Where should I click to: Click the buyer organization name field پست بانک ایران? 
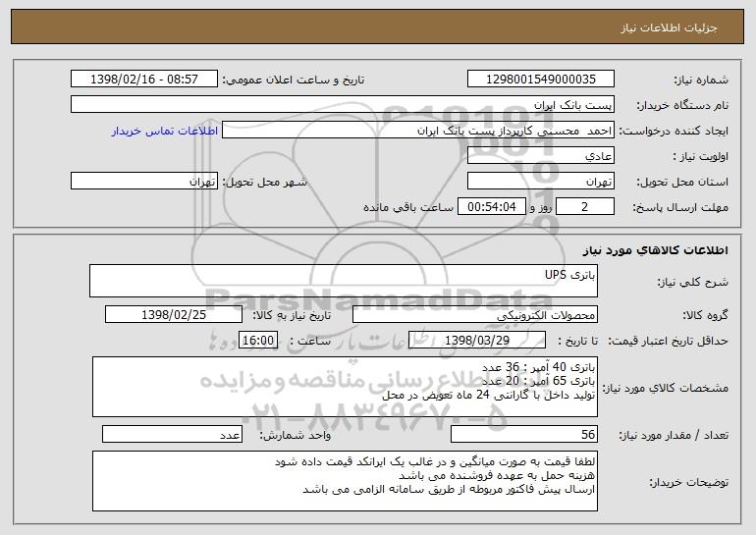(x=343, y=105)
